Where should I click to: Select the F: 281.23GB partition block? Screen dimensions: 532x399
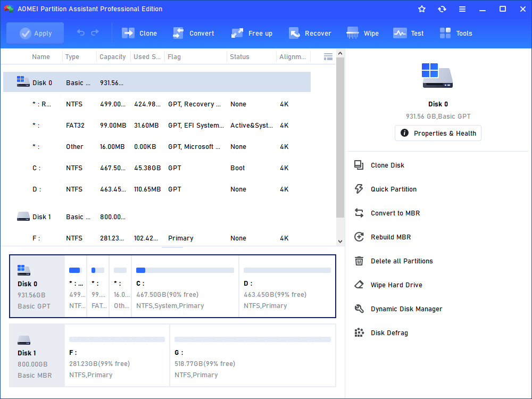(117, 355)
